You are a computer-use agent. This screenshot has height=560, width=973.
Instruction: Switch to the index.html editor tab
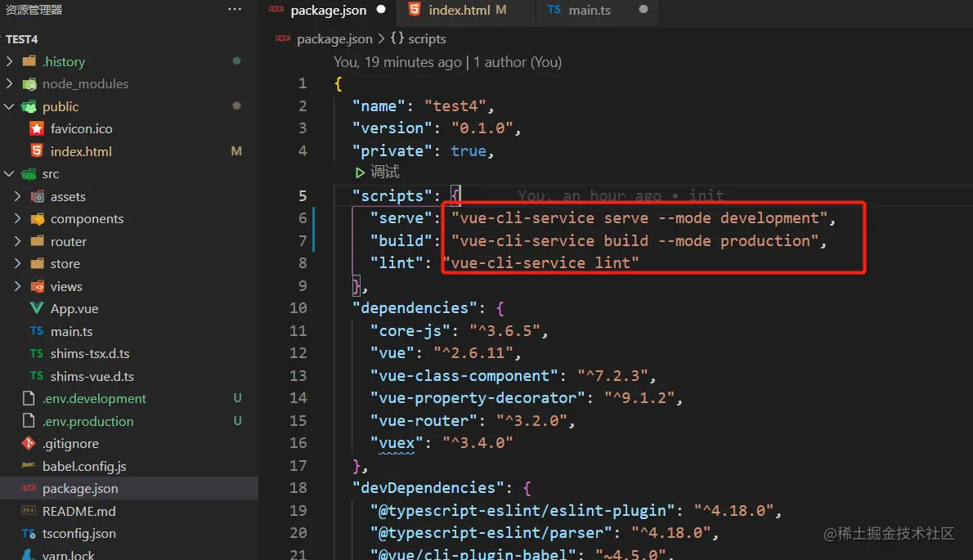tap(467, 10)
